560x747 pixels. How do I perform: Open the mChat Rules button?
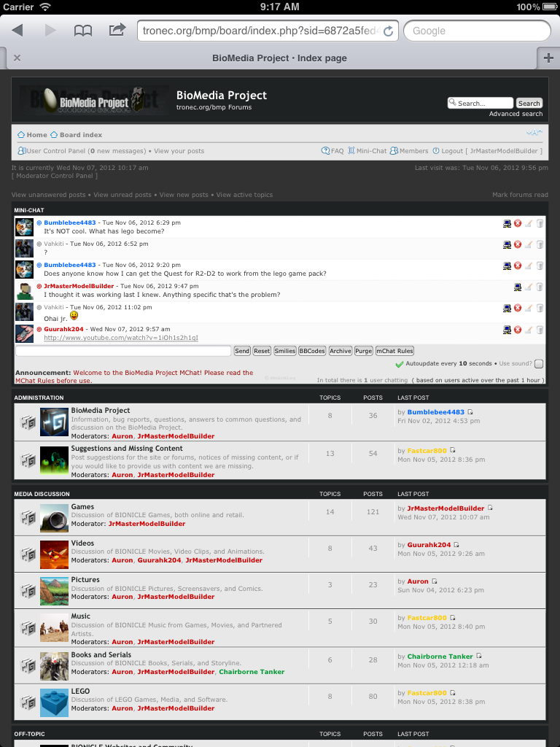(394, 351)
